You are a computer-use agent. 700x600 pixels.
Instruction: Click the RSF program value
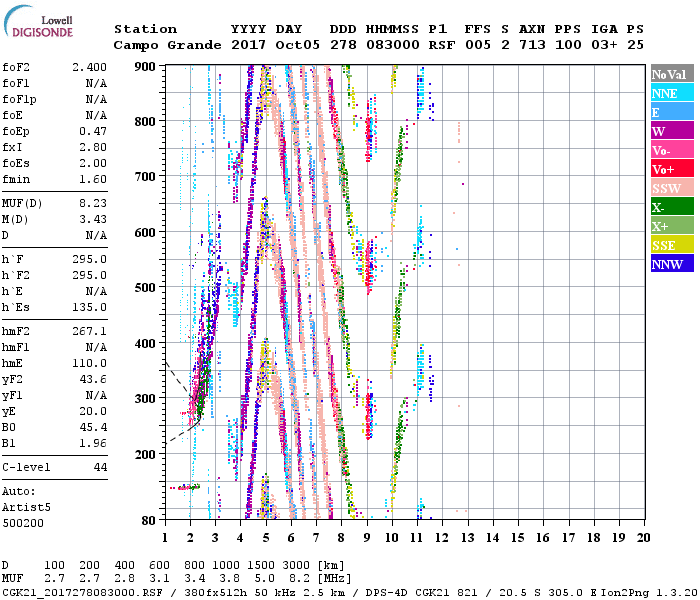[442, 45]
